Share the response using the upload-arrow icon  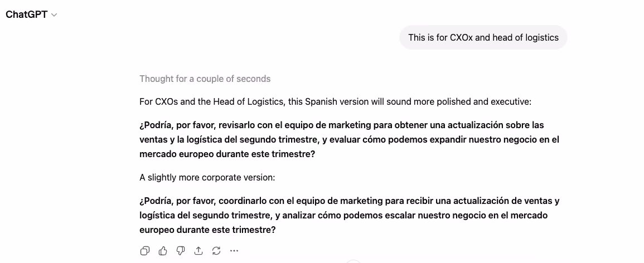(x=198, y=251)
